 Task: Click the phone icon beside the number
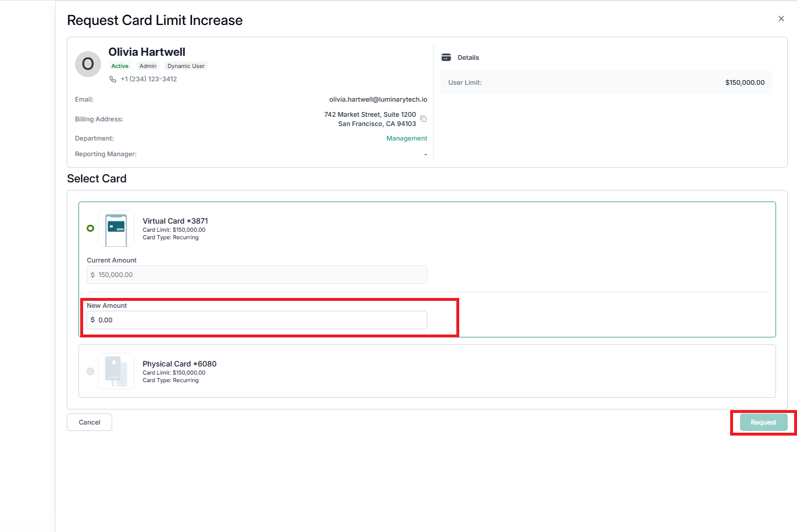113,79
